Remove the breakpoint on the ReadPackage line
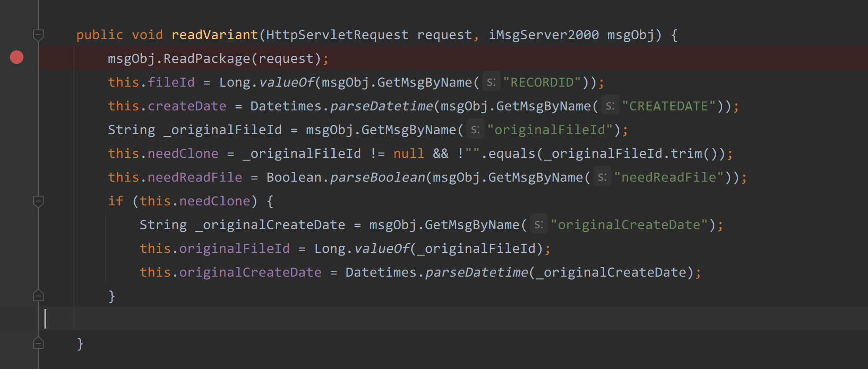868x369 pixels. (x=17, y=58)
